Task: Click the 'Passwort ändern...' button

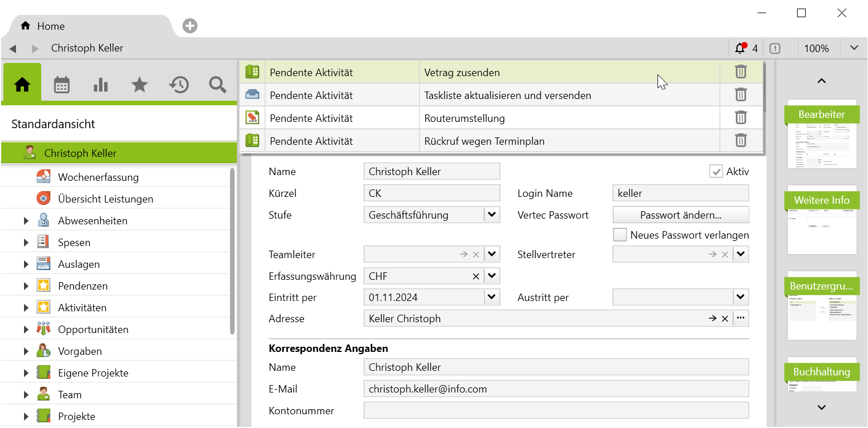Action: [x=680, y=215]
